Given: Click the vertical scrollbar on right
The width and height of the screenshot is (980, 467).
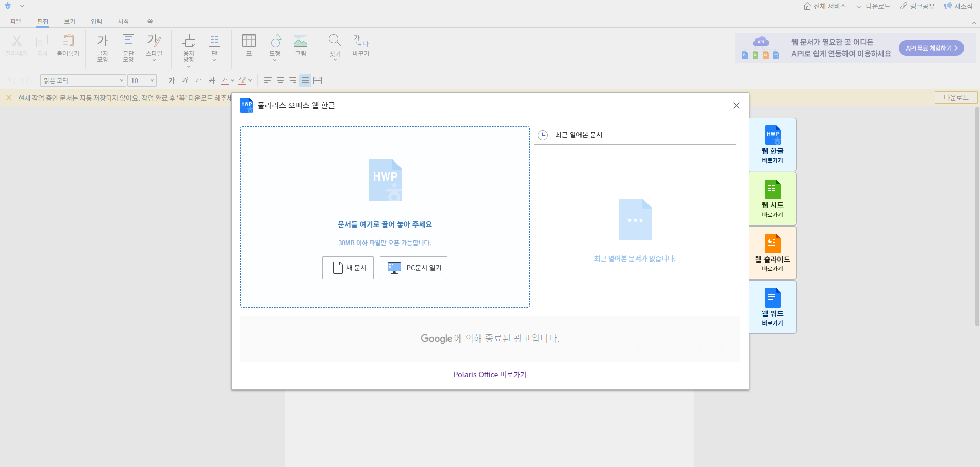Looking at the screenshot, I should pos(977,216).
